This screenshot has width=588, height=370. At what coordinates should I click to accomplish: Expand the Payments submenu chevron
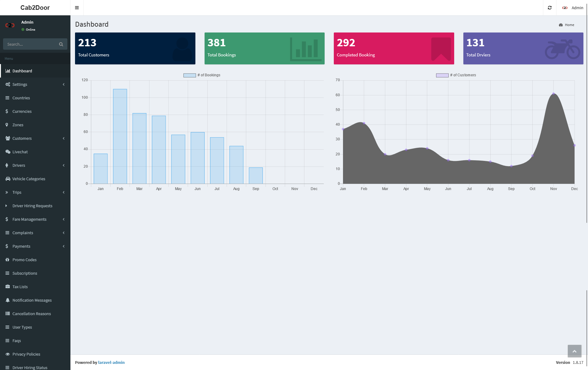pyautogui.click(x=64, y=246)
